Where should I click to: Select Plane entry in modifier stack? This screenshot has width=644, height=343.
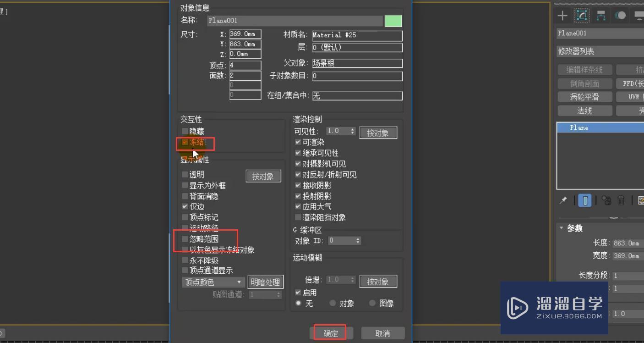pyautogui.click(x=600, y=127)
